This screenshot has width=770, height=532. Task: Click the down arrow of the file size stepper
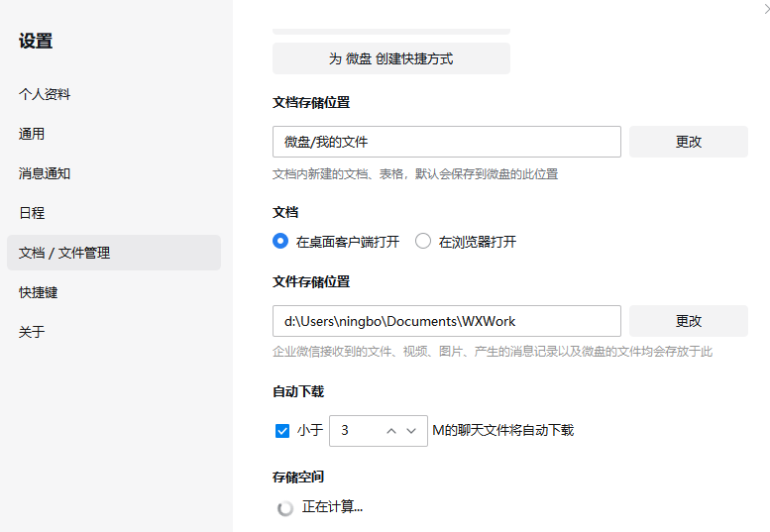coord(411,431)
